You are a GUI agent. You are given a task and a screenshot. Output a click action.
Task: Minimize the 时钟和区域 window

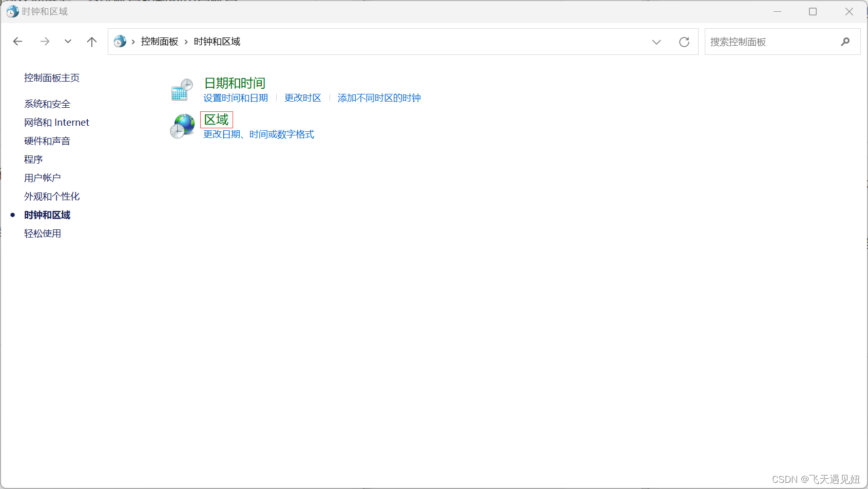(x=777, y=11)
